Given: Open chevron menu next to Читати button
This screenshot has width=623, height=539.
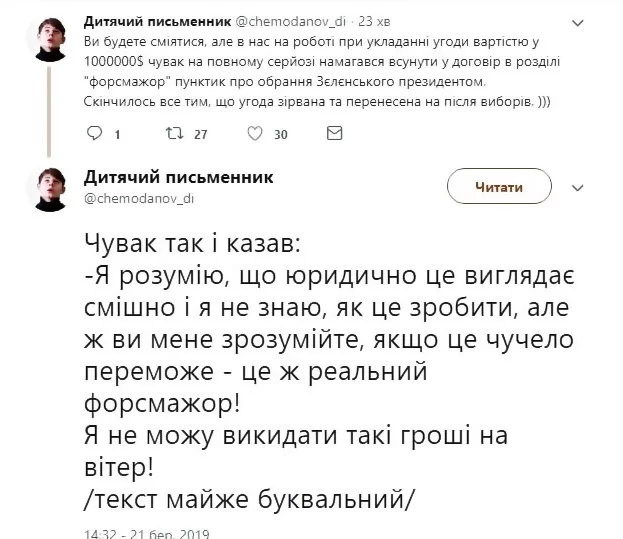Looking at the screenshot, I should [575, 187].
